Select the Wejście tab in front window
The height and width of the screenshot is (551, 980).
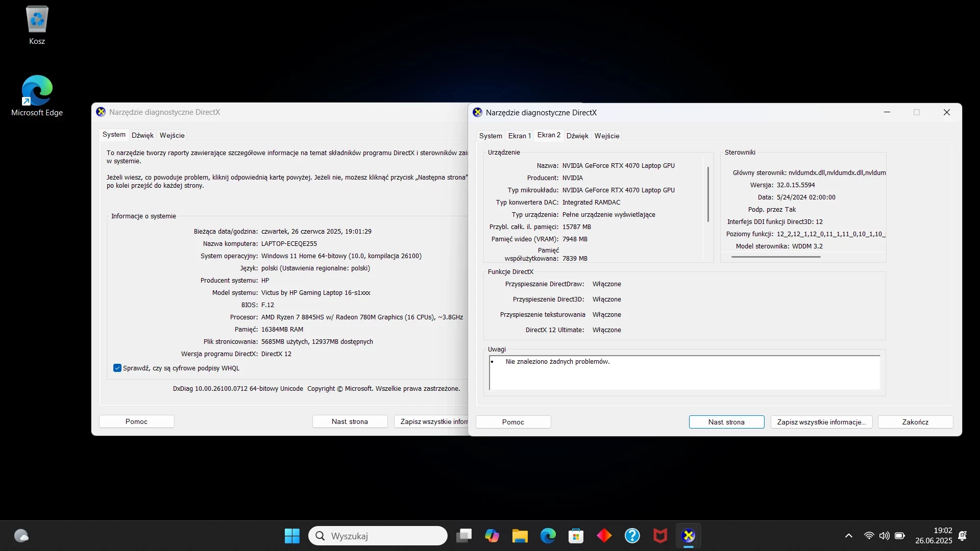coord(606,136)
